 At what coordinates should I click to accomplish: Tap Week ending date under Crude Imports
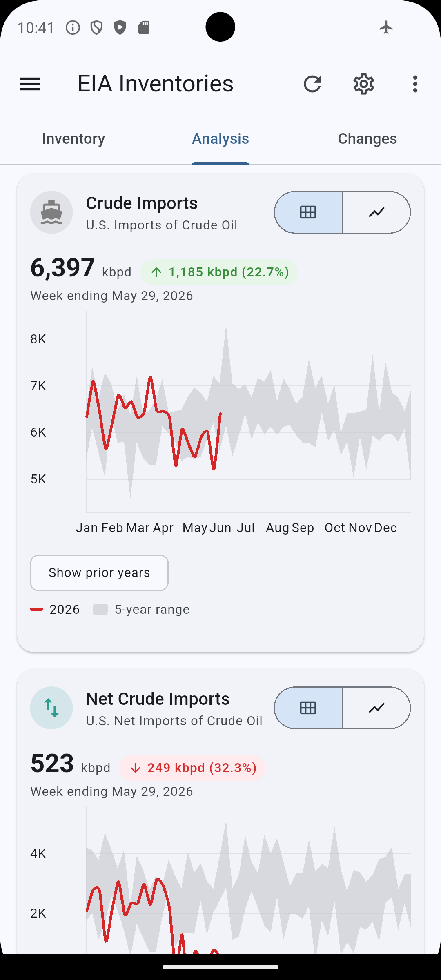[111, 296]
